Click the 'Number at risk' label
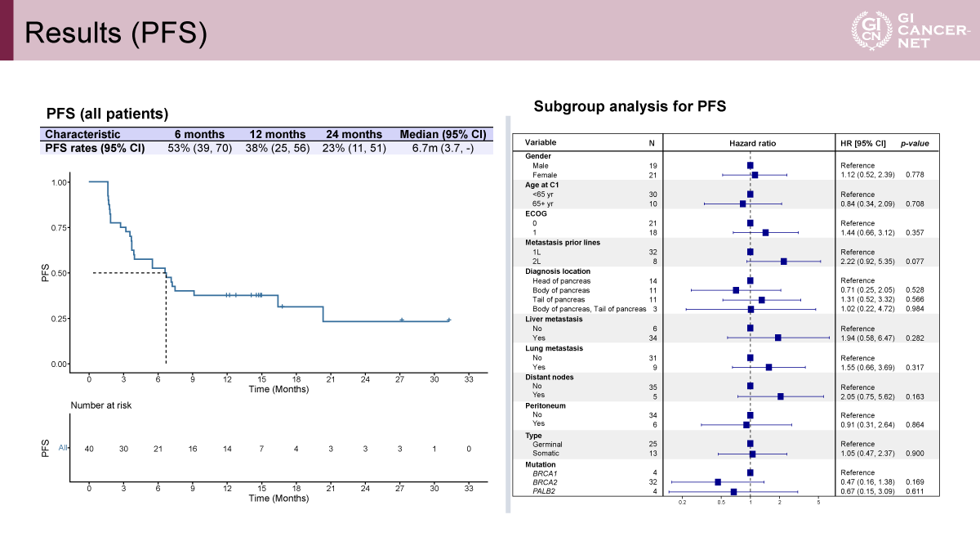 click(x=100, y=405)
